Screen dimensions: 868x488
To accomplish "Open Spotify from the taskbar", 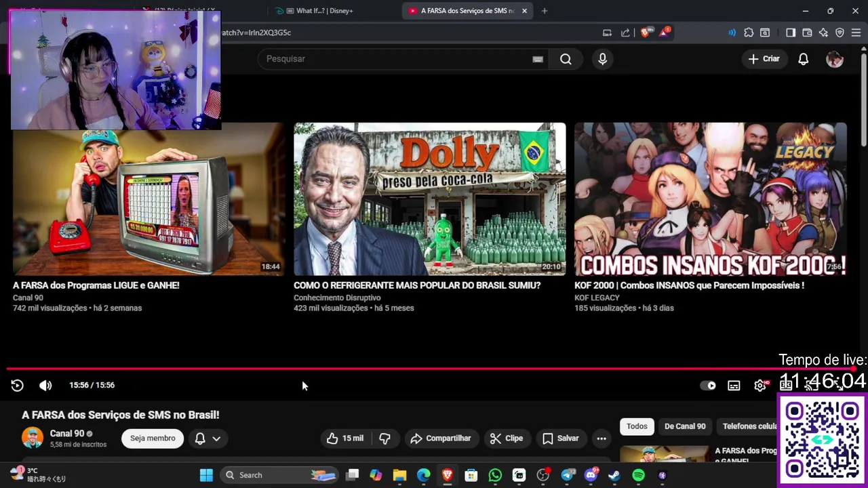I will click(x=638, y=475).
